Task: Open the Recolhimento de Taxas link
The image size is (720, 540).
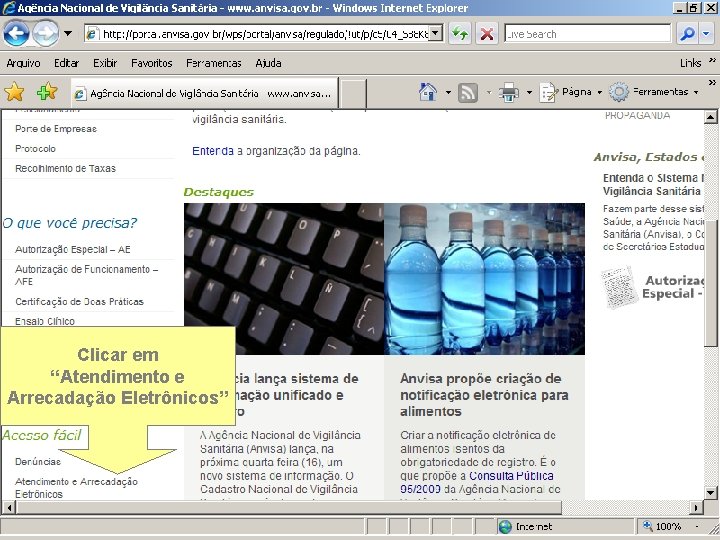Action: 65,168
